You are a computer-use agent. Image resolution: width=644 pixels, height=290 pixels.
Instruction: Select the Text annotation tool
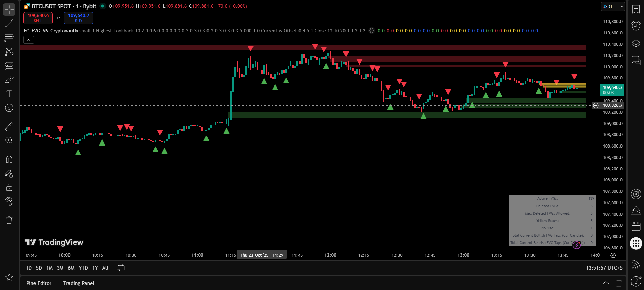[9, 94]
